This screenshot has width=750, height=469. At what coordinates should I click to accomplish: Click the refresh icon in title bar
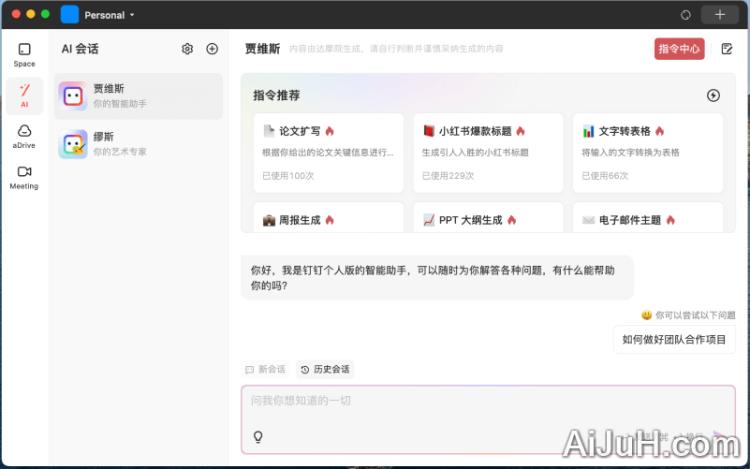[x=685, y=15]
